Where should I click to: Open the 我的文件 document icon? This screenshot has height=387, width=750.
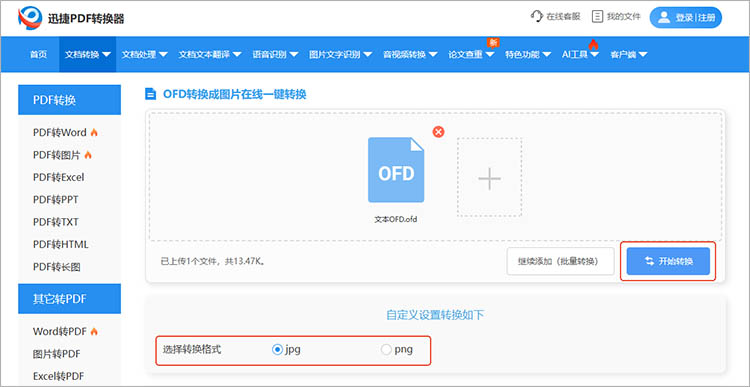597,17
